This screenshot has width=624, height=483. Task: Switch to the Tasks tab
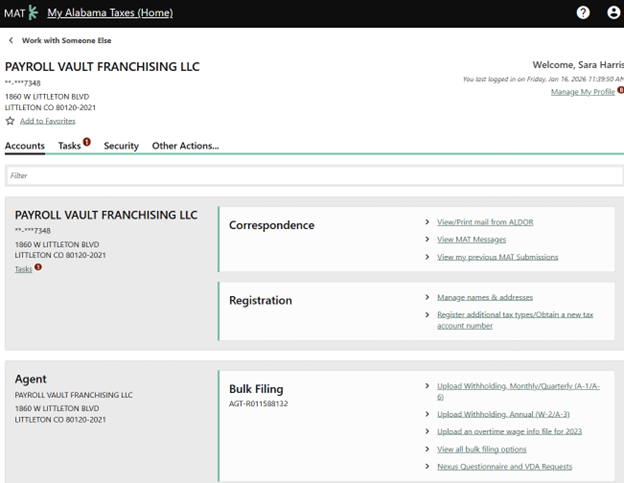70,146
